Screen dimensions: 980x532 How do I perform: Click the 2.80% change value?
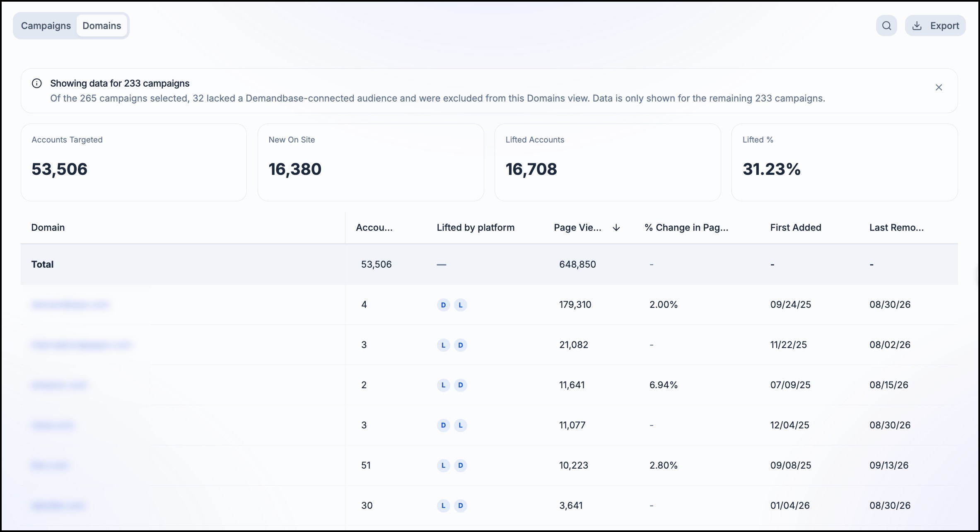(664, 465)
